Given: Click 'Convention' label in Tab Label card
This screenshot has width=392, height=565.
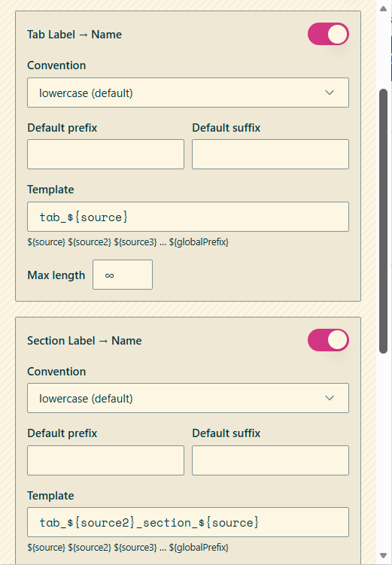Looking at the screenshot, I should click(x=56, y=65).
